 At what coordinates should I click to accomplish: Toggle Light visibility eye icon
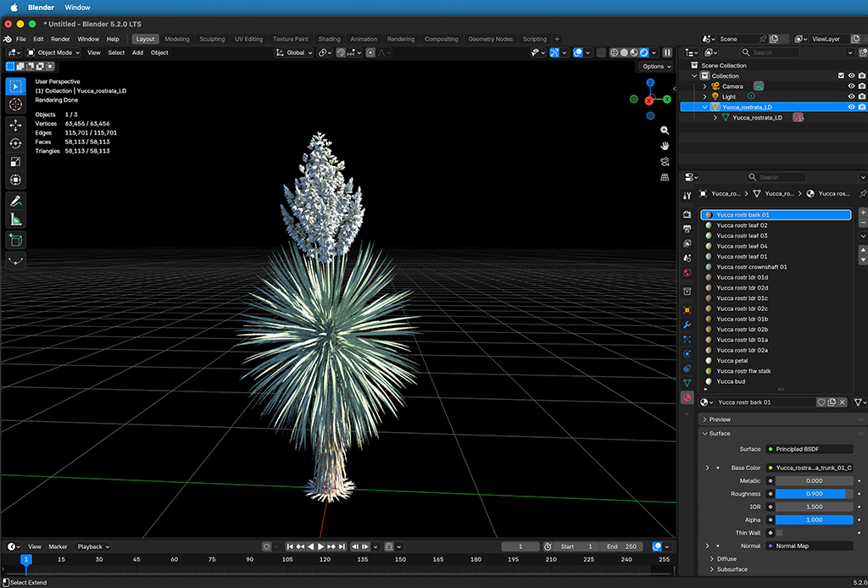coord(851,97)
